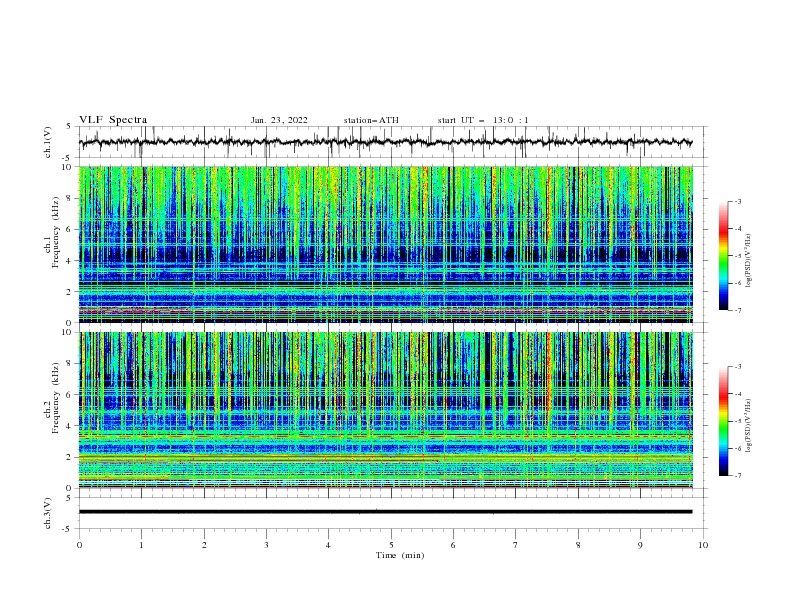Click the '-7' label on ch.2 color scale
The height and width of the screenshot is (612, 792).
[737, 476]
